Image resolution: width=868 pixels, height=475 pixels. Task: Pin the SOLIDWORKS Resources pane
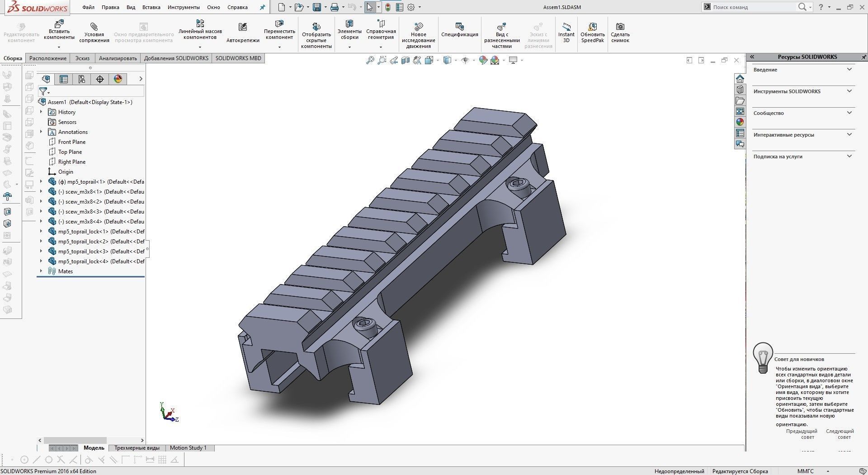(863, 57)
